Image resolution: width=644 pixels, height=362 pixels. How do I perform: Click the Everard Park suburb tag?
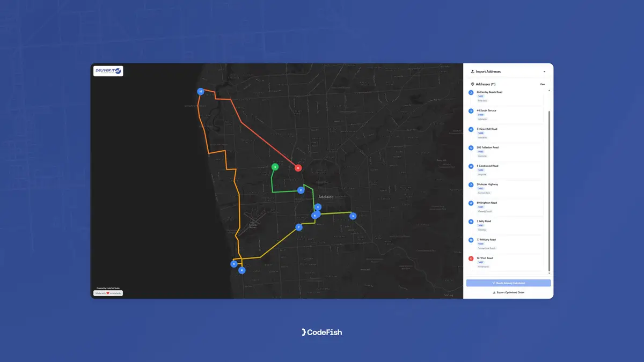pos(484,193)
